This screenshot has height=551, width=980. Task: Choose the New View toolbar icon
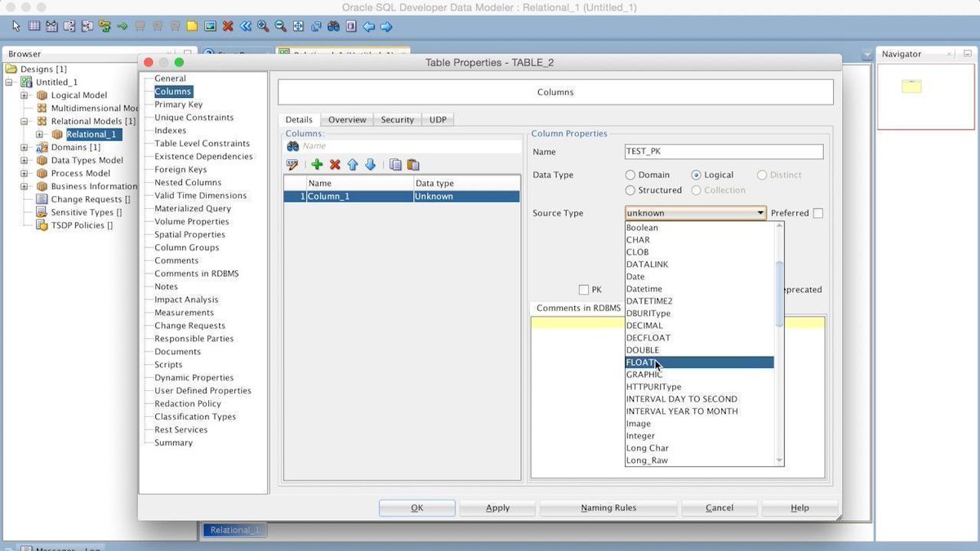tap(51, 26)
